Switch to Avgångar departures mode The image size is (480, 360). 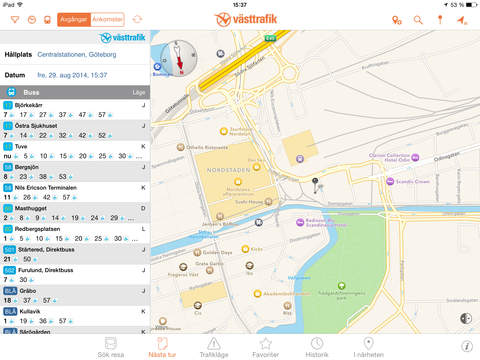74,19
